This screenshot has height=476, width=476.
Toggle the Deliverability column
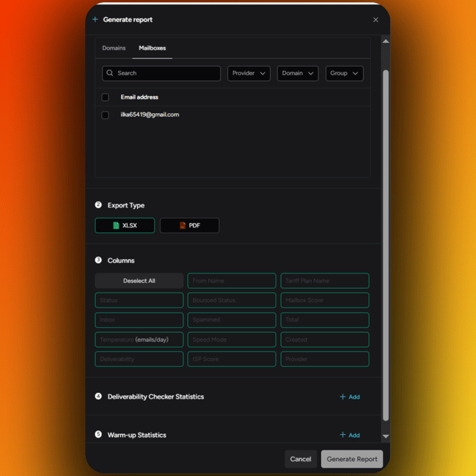click(x=139, y=359)
